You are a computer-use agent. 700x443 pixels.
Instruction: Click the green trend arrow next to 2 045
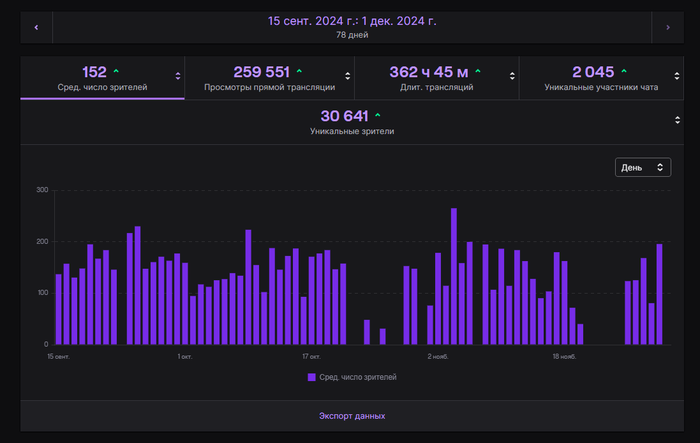pos(624,71)
